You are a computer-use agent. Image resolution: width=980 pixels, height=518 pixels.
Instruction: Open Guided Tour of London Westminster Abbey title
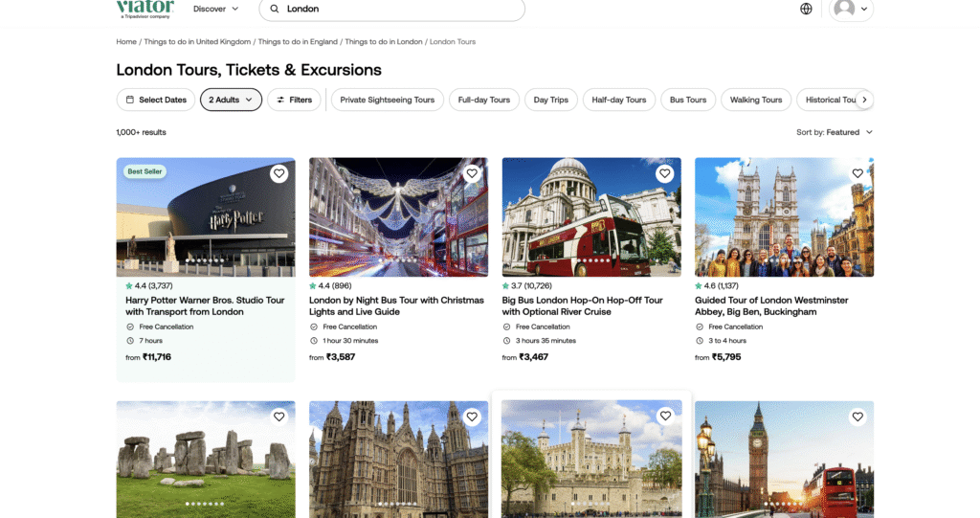pyautogui.click(x=770, y=305)
